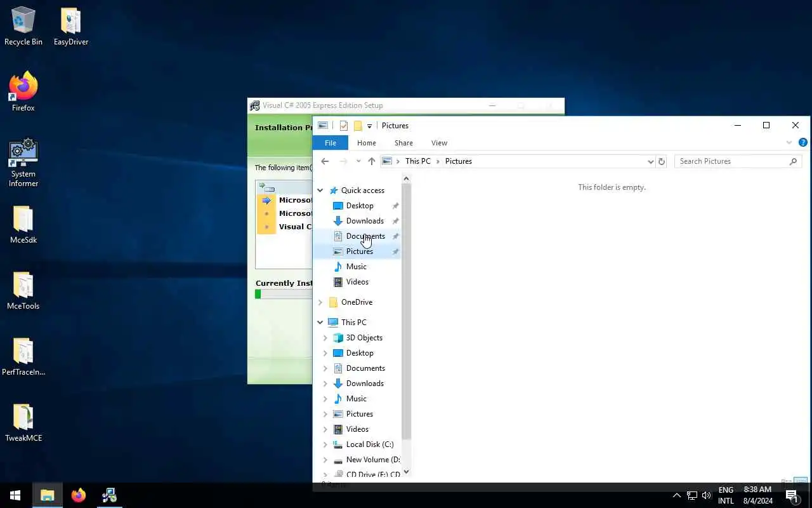Select Local Disk (C:) drive
The width and height of the screenshot is (812, 508).
click(370, 444)
